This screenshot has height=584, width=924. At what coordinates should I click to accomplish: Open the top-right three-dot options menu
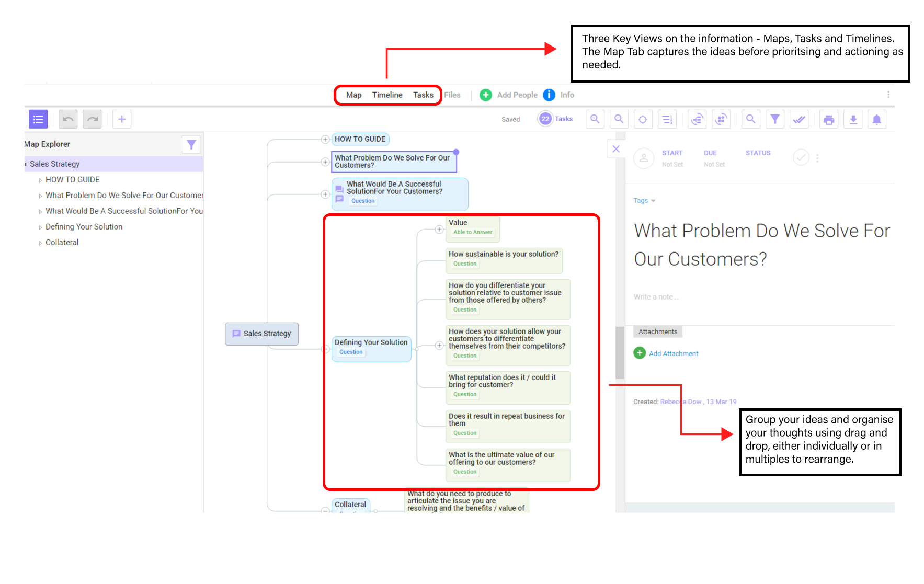coord(888,95)
